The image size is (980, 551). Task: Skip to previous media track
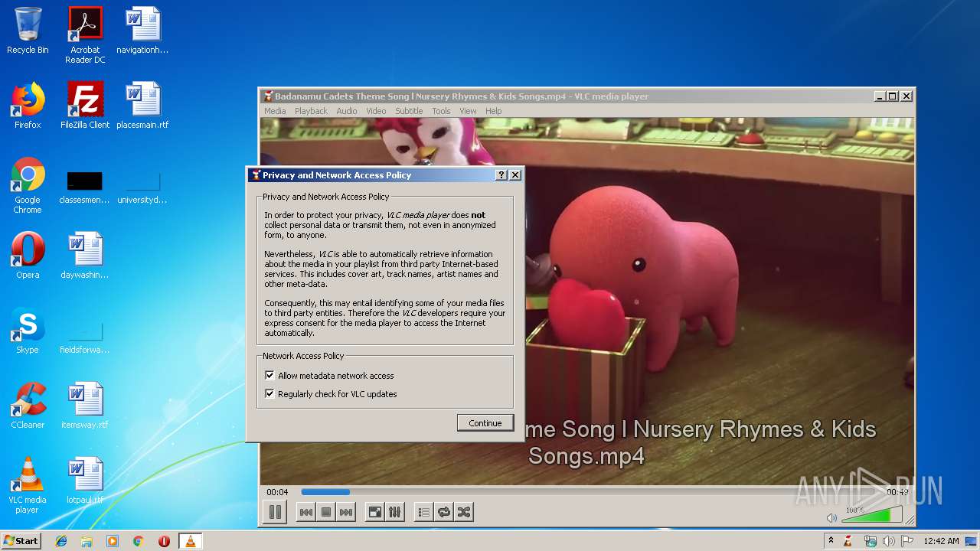click(305, 513)
